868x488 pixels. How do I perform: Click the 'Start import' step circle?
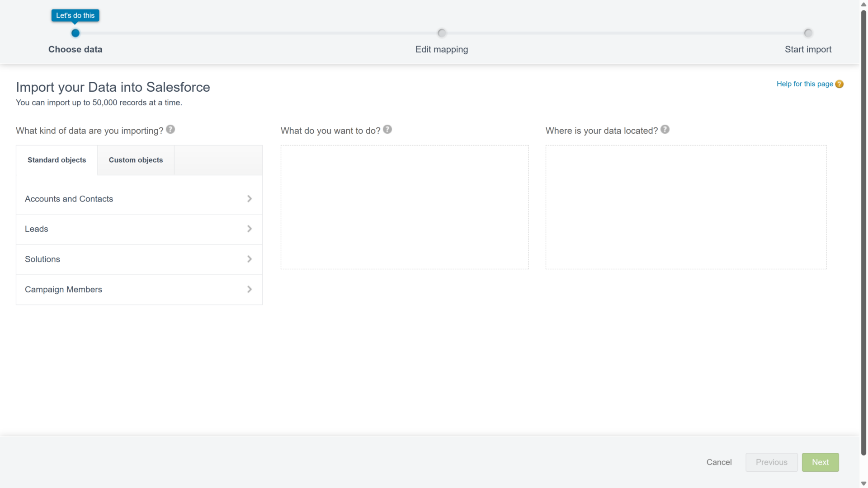point(808,33)
